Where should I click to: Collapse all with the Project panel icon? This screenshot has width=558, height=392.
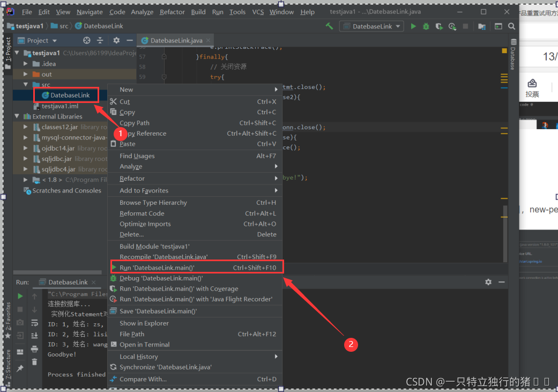point(100,40)
